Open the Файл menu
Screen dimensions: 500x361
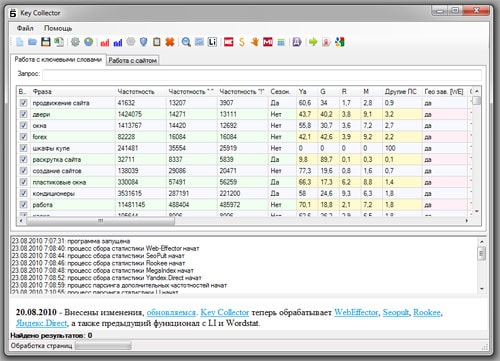click(x=25, y=28)
